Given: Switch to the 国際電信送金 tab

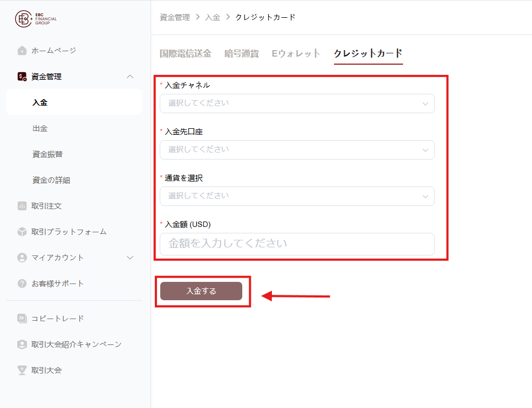Looking at the screenshot, I should (x=186, y=53).
